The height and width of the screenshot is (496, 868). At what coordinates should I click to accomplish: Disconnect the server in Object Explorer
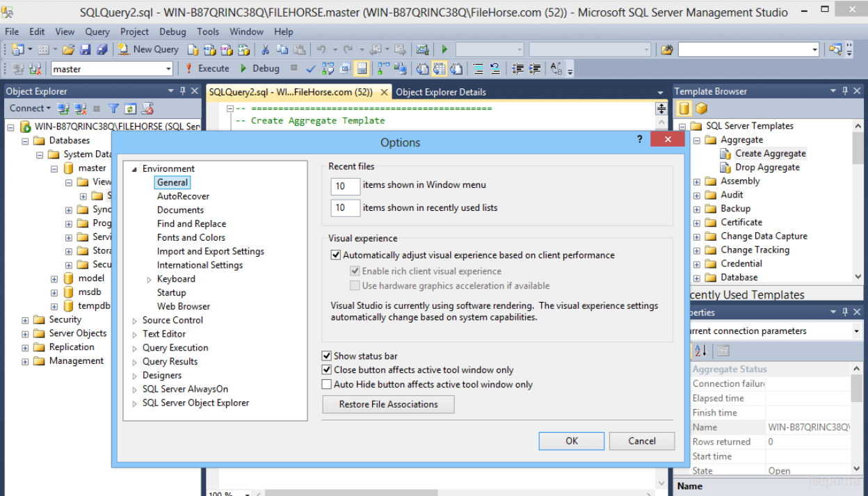(79, 108)
